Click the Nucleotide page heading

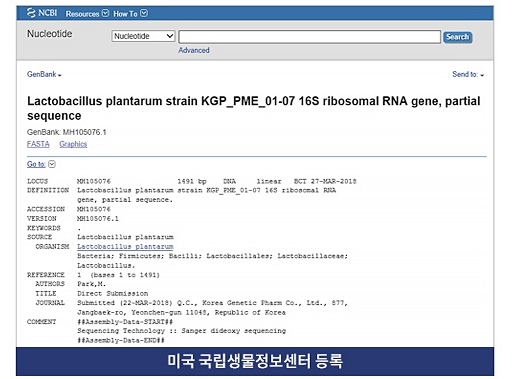pos(49,34)
